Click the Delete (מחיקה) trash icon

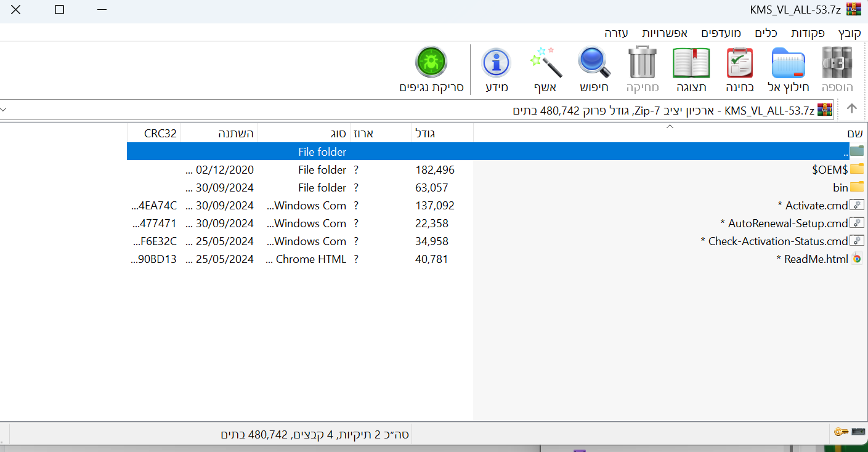click(x=643, y=62)
